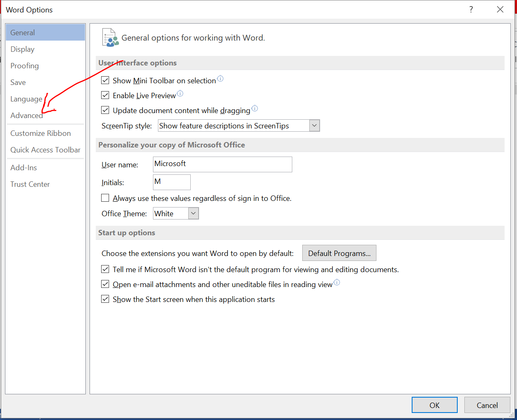Click the User Interface options section header
This screenshot has width=517, height=420.
pyautogui.click(x=138, y=63)
